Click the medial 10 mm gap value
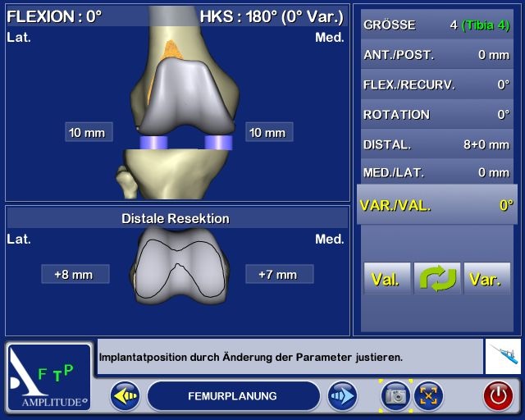 point(269,132)
